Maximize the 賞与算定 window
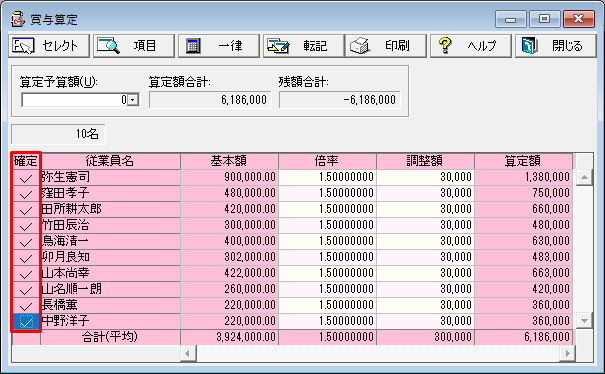This screenshot has height=374, width=605. click(544, 19)
